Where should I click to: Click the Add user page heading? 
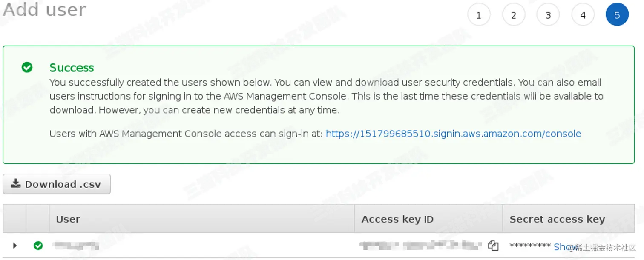point(44,9)
